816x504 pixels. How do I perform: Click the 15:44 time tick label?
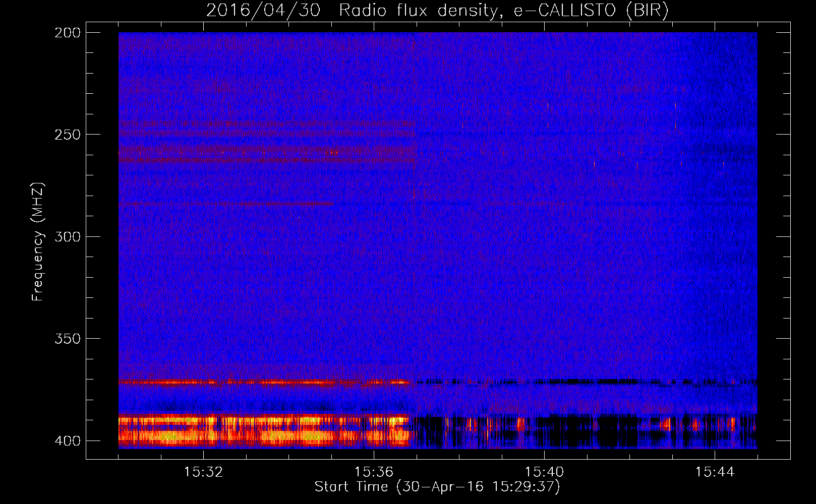point(715,472)
